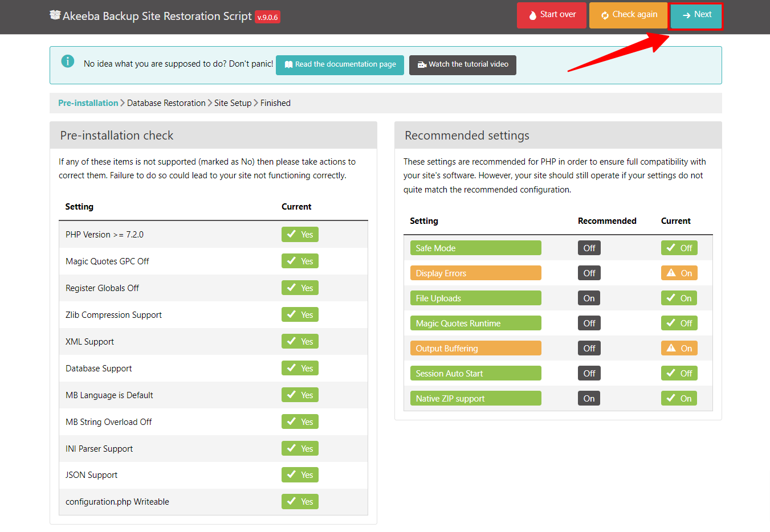The width and height of the screenshot is (770, 532).
Task: Click Yes badge for MB Language is Default
Action: [300, 395]
